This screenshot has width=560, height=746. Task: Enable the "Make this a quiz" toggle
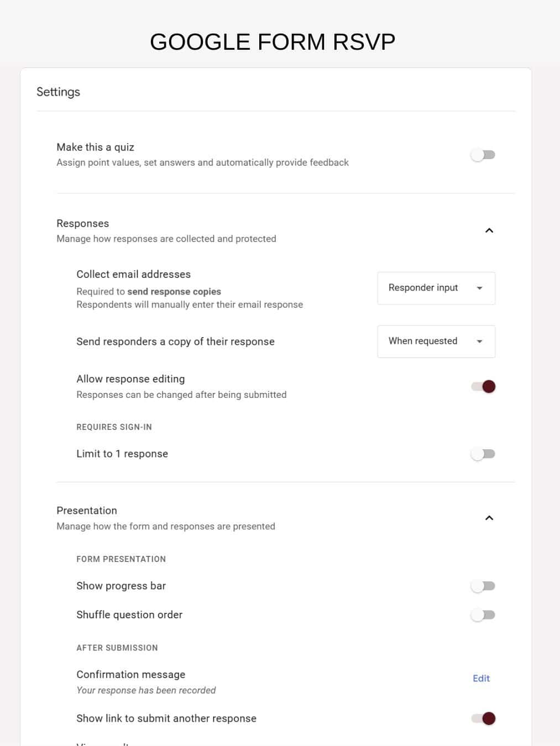coord(483,155)
